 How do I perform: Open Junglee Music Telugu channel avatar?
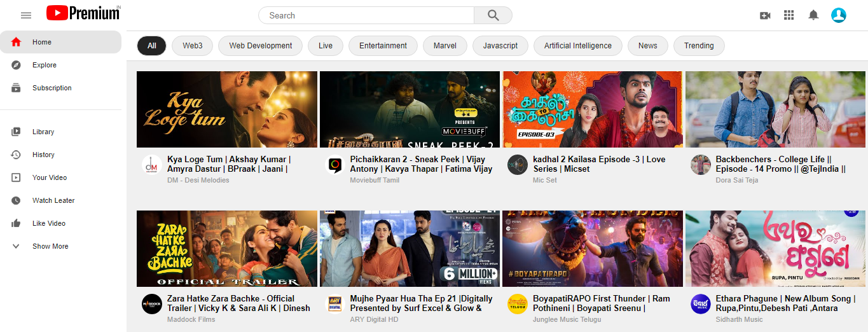click(x=518, y=304)
